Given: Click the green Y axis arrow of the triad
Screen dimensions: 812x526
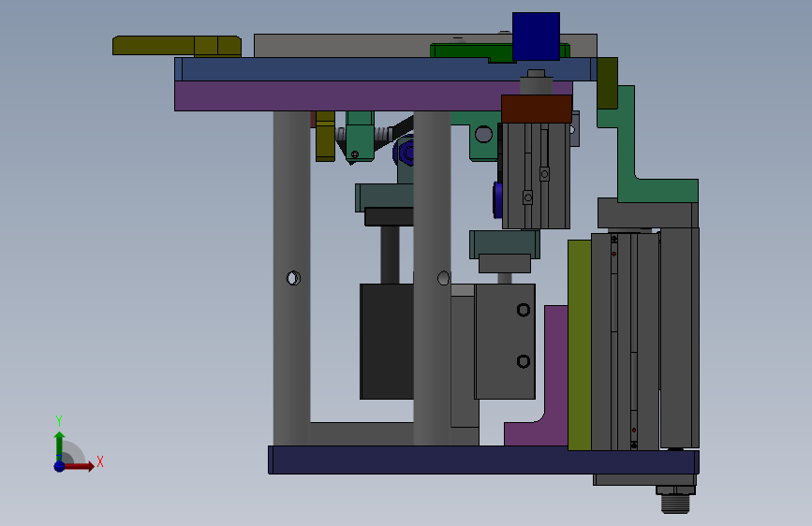Looking at the screenshot, I should pyautogui.click(x=59, y=446).
